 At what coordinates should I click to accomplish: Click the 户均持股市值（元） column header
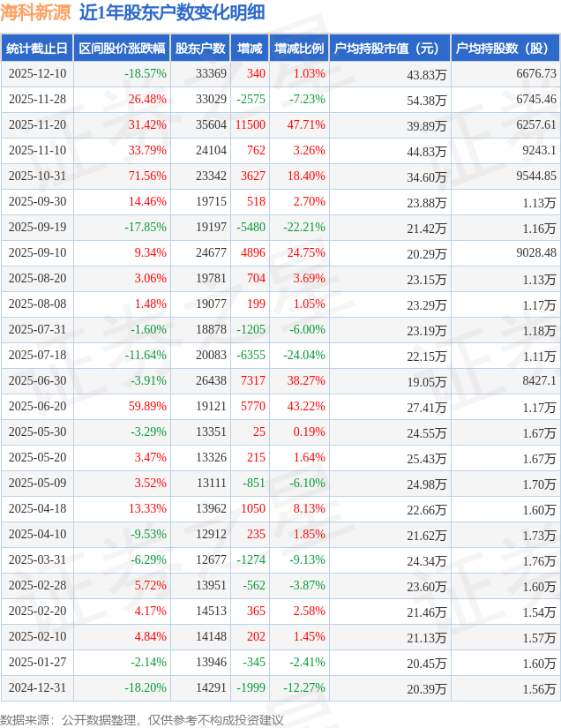click(x=388, y=49)
